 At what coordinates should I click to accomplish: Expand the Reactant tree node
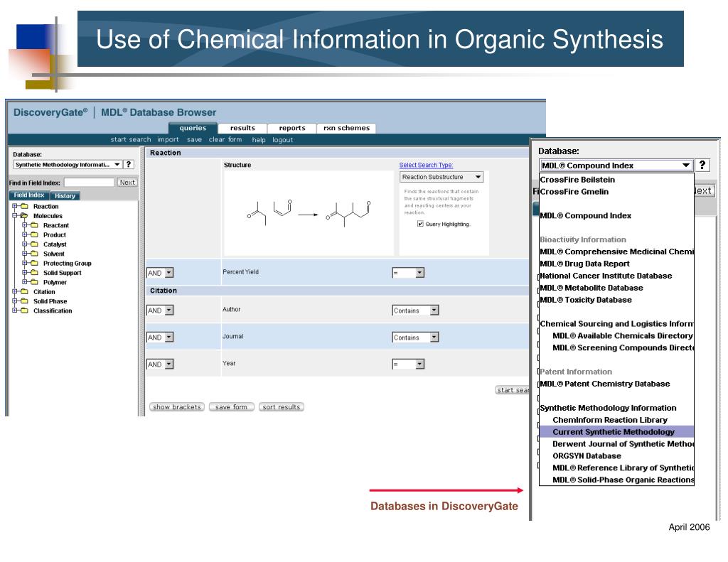click(25, 225)
